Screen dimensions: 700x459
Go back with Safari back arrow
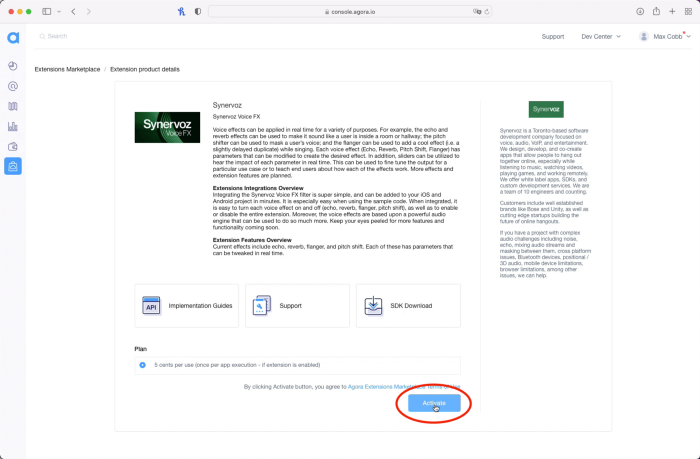[x=73, y=12]
